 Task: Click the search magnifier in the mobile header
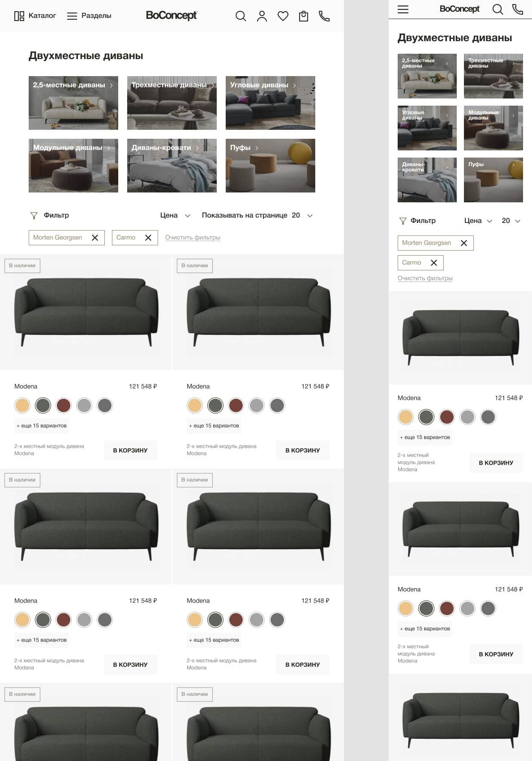[498, 9]
